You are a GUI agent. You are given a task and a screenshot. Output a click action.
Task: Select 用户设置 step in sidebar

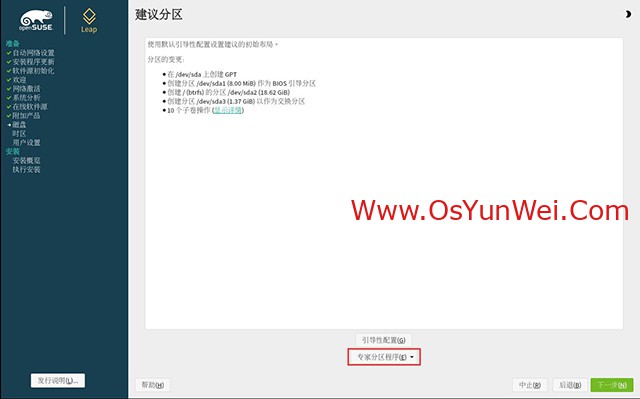tap(27, 142)
